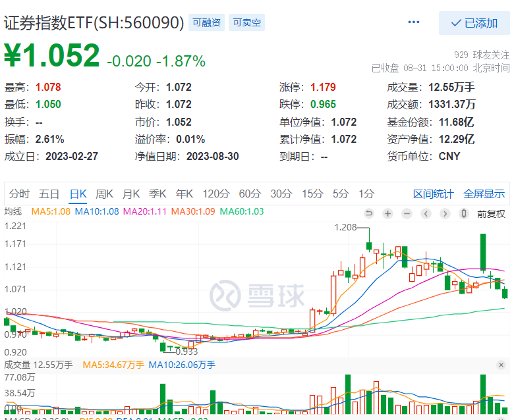Click the 0.933 low price marker on chart
Screen dimensions: 514x420
pyautogui.click(x=186, y=352)
